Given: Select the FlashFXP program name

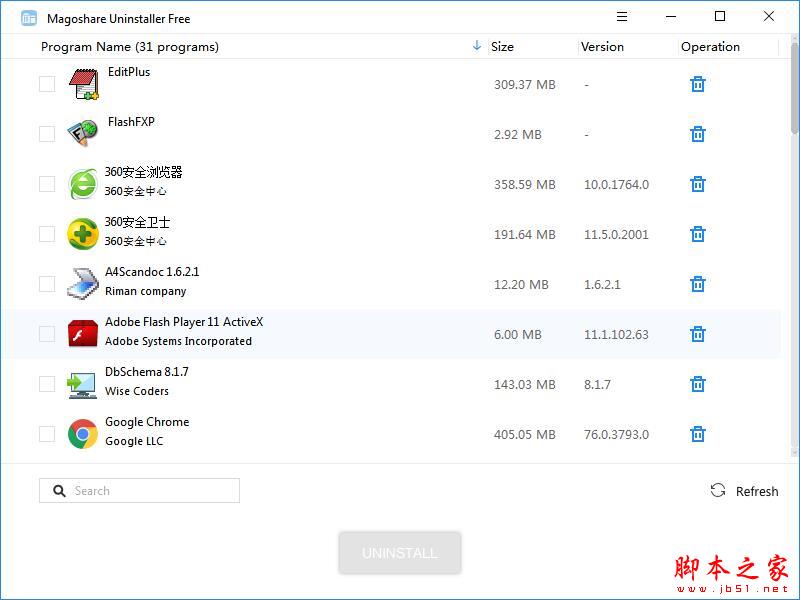Looking at the screenshot, I should 131,122.
